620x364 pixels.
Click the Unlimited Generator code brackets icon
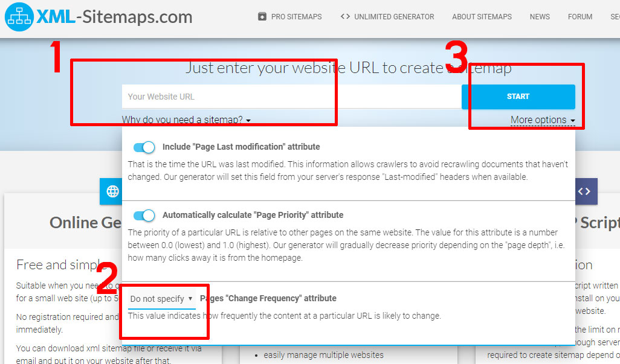point(345,16)
